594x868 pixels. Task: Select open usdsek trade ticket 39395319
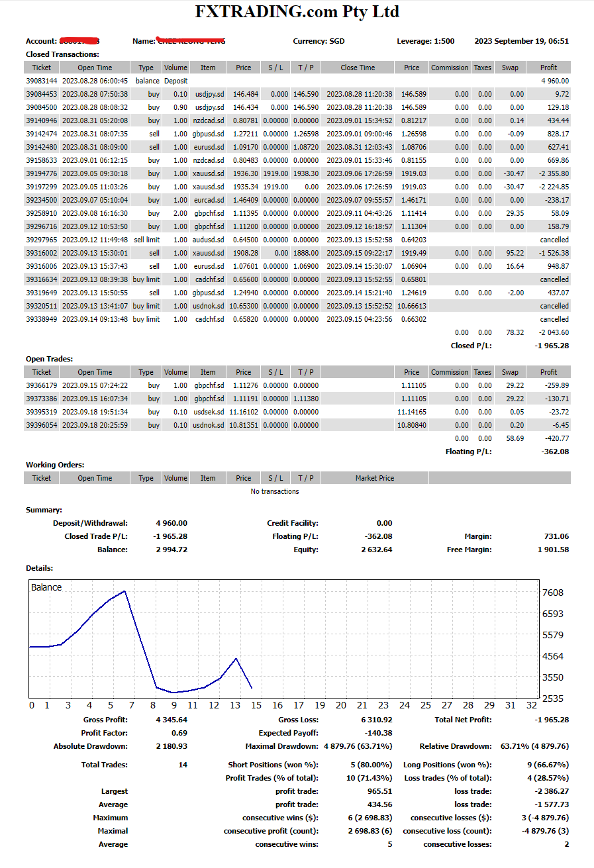click(x=41, y=412)
